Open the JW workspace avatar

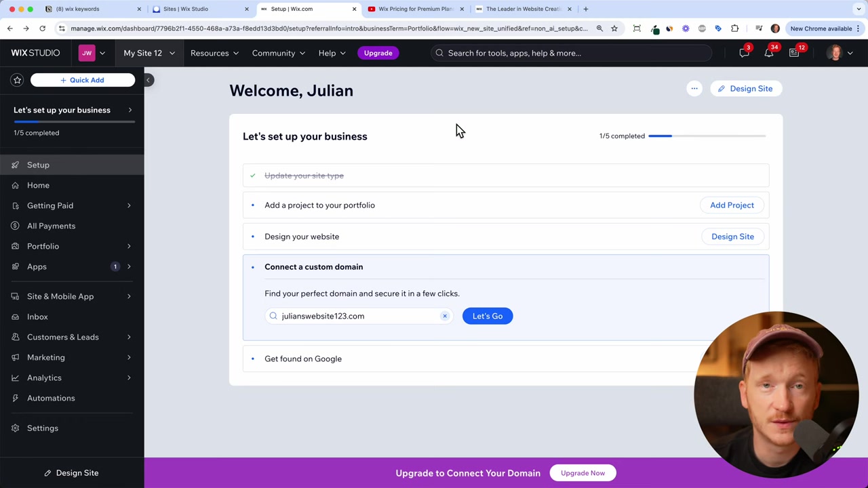point(87,53)
